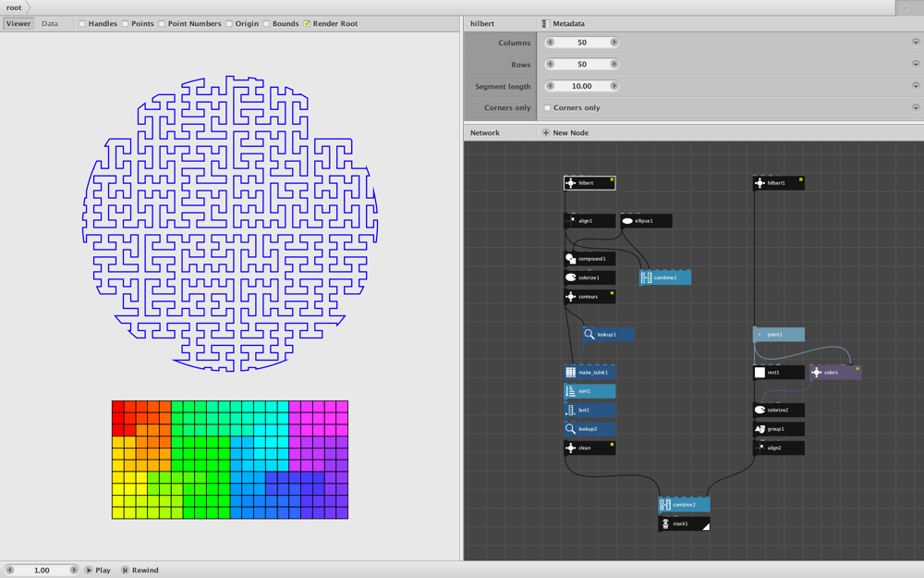
Task: Click the root breadcrumb item
Action: [x=14, y=7]
